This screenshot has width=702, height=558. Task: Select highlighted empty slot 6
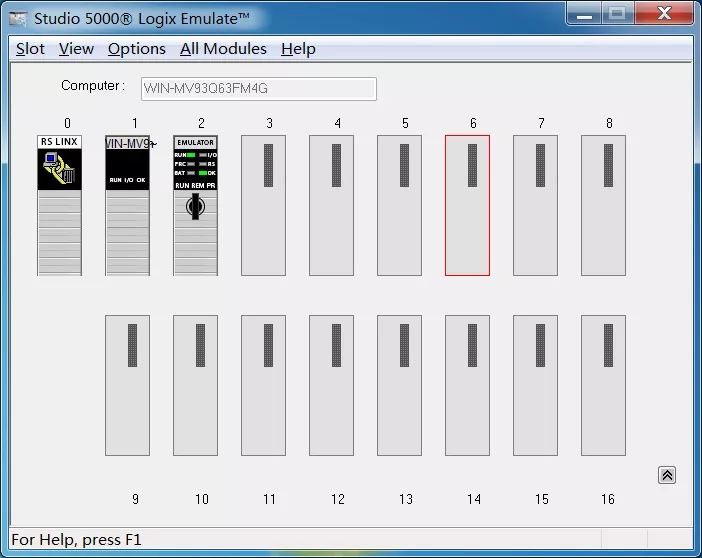click(x=467, y=206)
